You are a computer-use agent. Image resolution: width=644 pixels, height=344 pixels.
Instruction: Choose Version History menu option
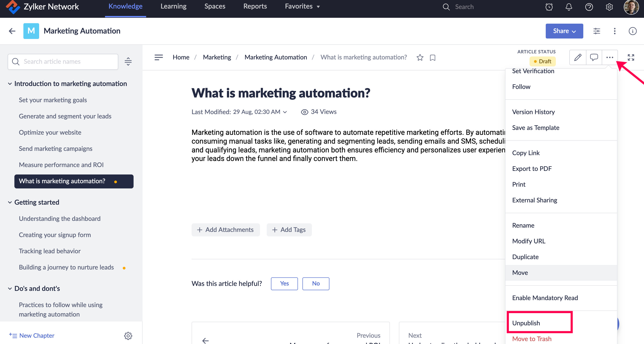click(533, 112)
